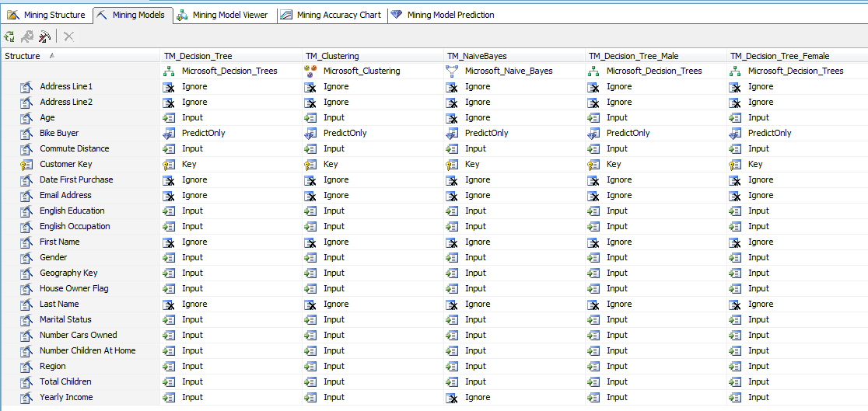
Task: Open Commute Distance usage cell in TM_Clustering
Action: click(x=373, y=149)
